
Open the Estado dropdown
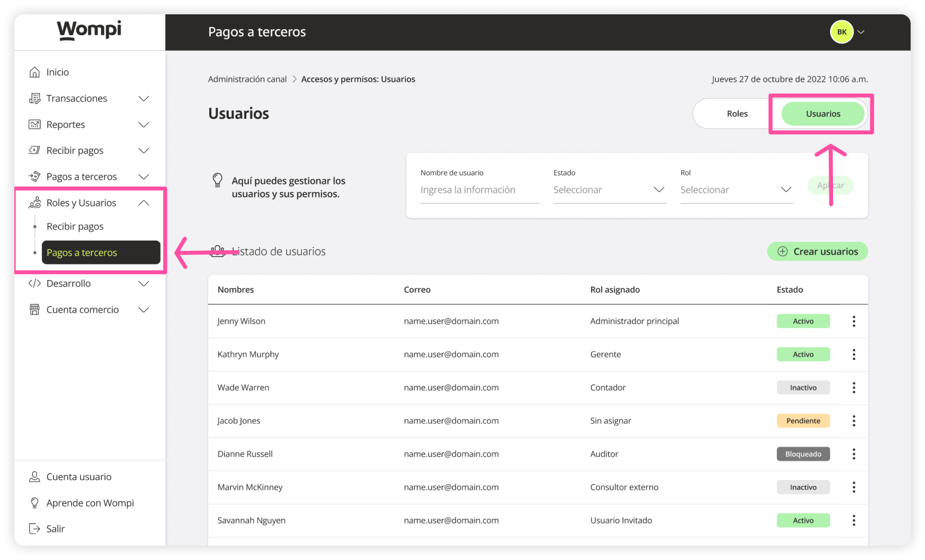pyautogui.click(x=609, y=189)
